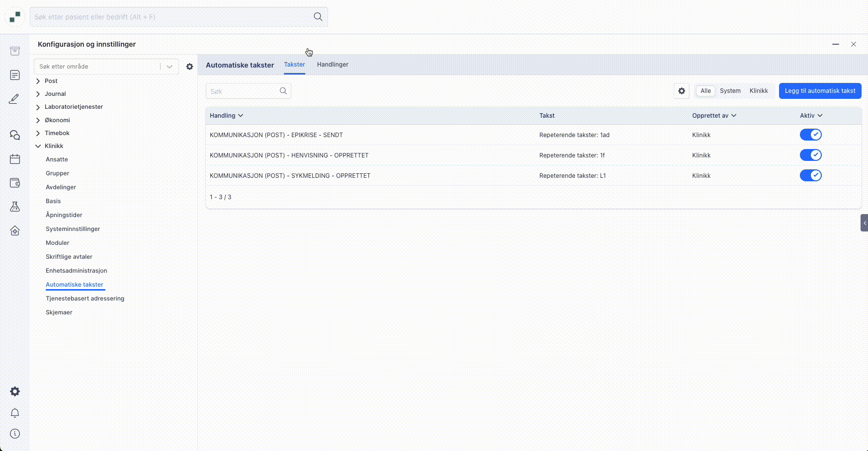The width and height of the screenshot is (868, 451).
Task: Open the chat bubbles sidebar icon
Action: click(15, 135)
